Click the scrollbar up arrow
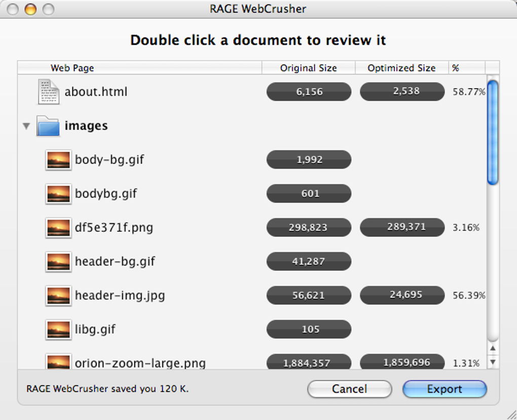The image size is (517, 420). point(493,348)
